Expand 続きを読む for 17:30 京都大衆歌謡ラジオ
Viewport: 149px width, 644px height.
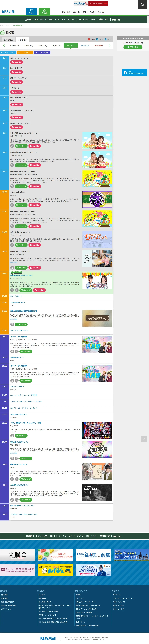click(x=14, y=319)
